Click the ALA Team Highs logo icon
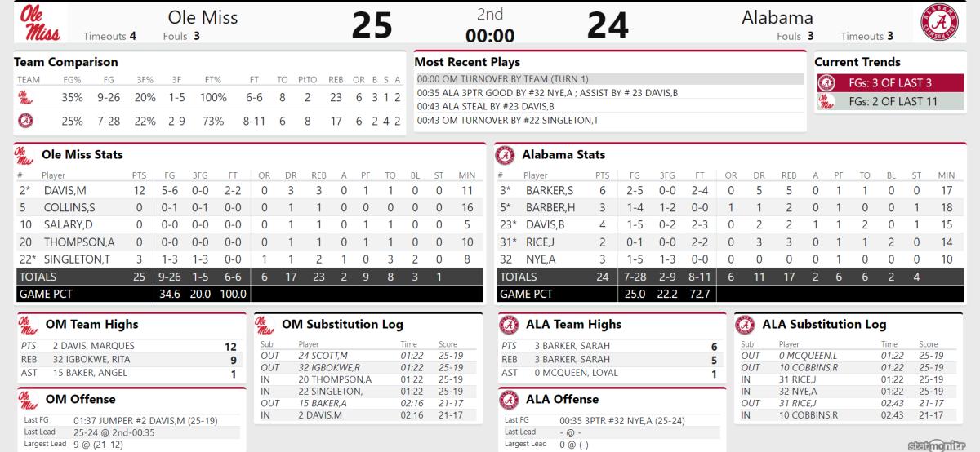 click(x=510, y=325)
